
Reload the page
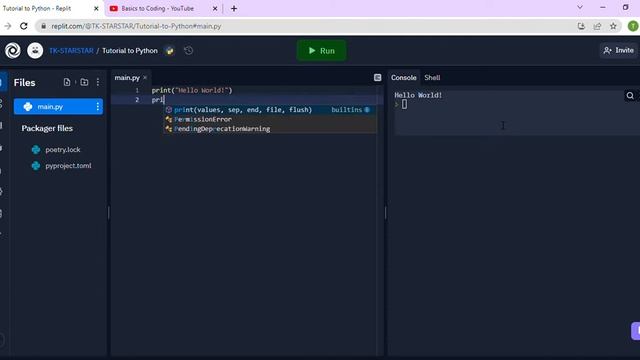24,26
